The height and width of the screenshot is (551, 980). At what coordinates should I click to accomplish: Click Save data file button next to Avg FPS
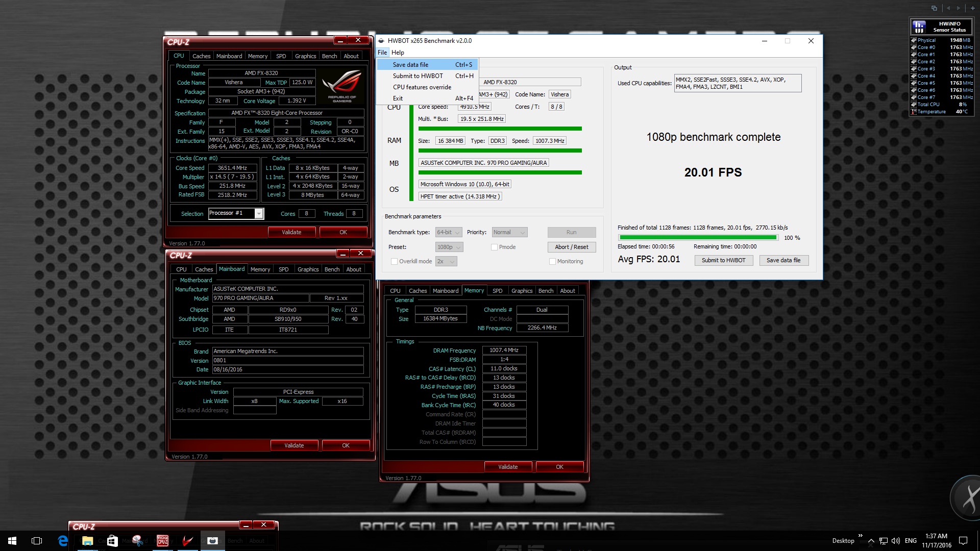783,260
